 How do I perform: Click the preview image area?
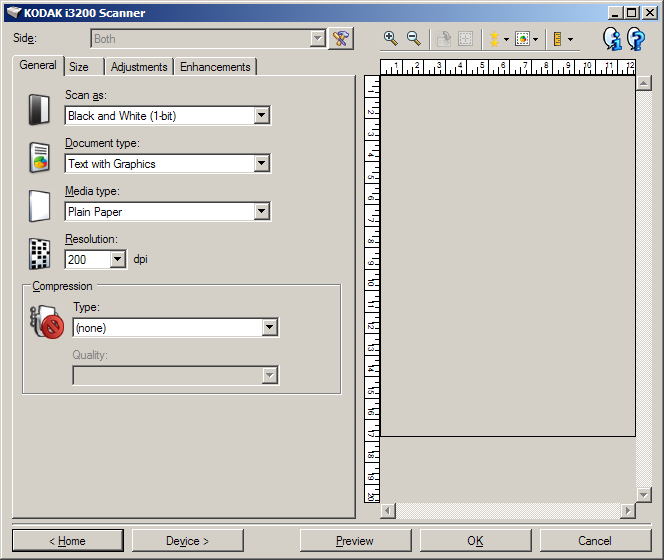[508, 256]
